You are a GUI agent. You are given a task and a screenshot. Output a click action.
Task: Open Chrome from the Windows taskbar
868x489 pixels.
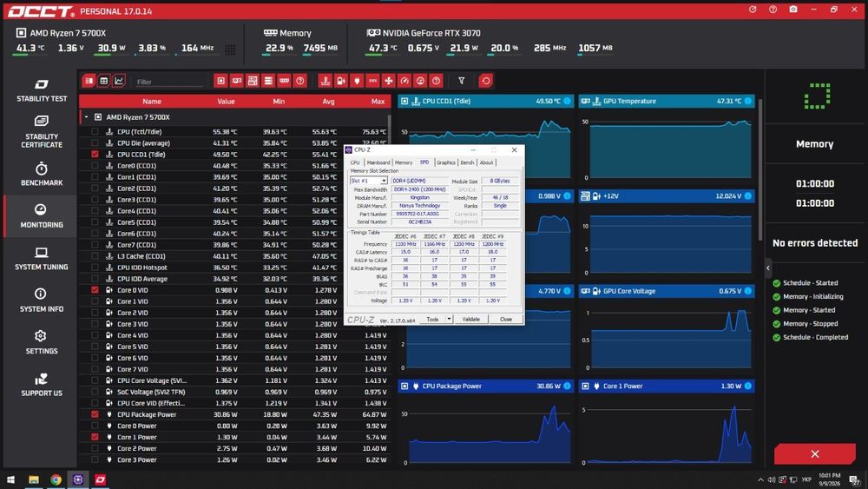click(x=56, y=479)
